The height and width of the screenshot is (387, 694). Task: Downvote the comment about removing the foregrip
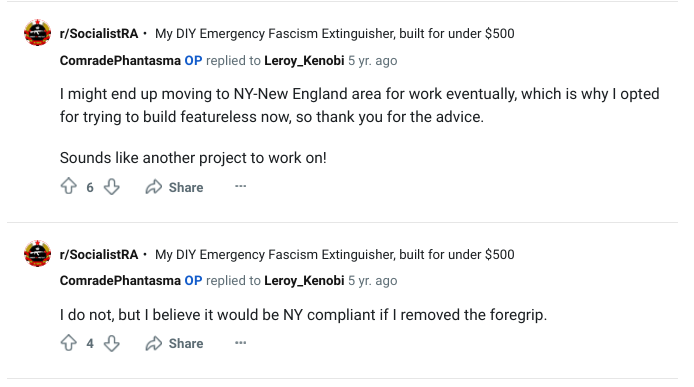pyautogui.click(x=112, y=343)
